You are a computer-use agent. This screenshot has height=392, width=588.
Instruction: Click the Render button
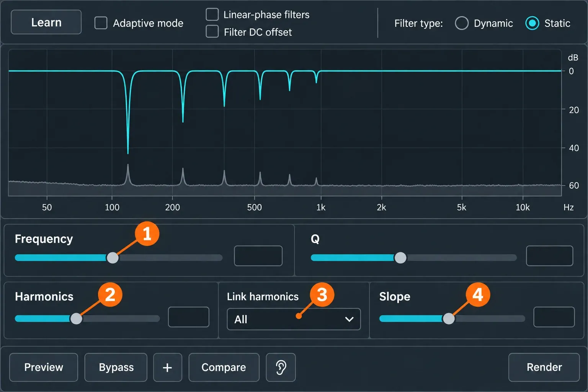coord(544,367)
